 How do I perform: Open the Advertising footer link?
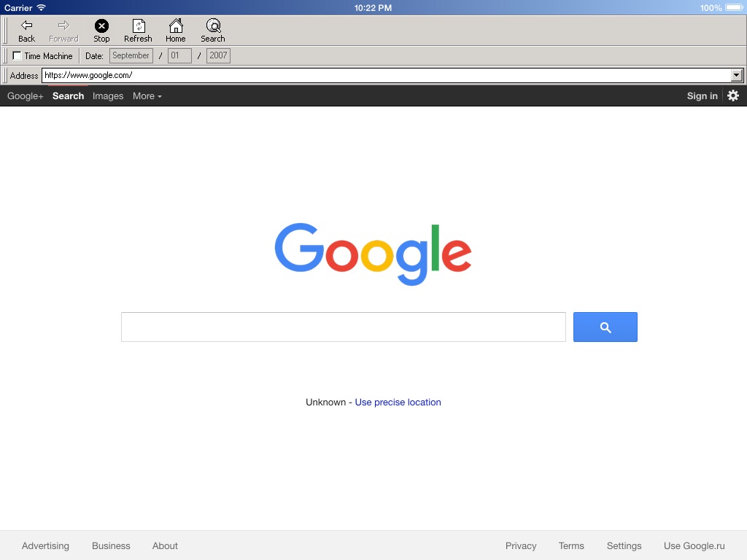point(45,545)
